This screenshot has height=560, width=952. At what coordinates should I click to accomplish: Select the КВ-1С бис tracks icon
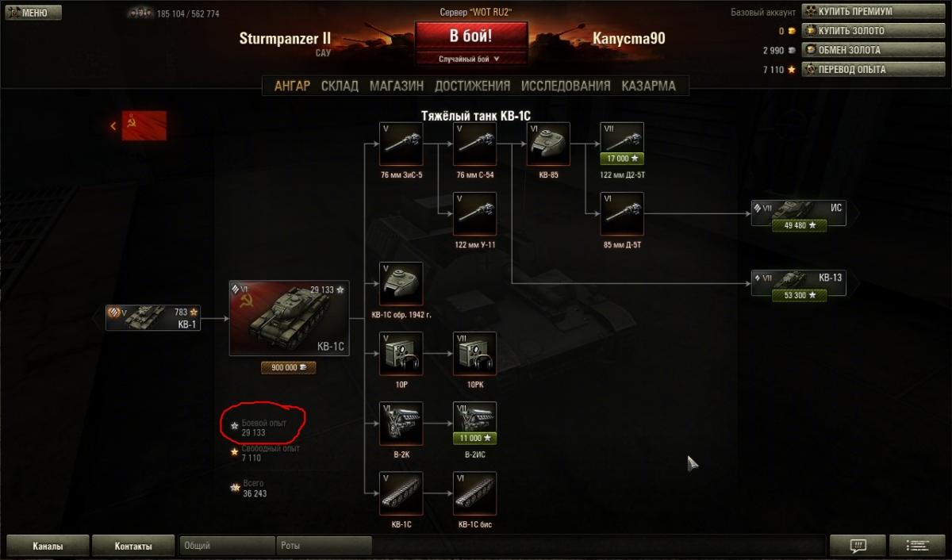click(474, 493)
